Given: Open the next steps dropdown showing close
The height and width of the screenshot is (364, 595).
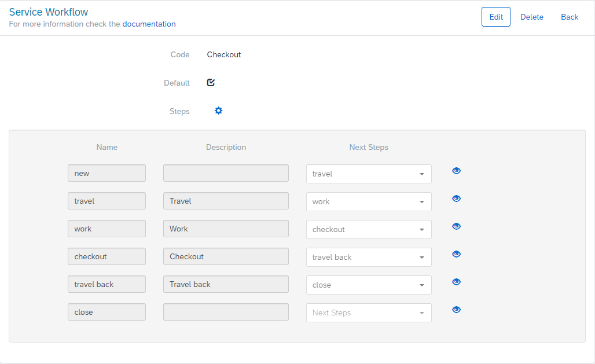Looking at the screenshot, I should point(369,285).
